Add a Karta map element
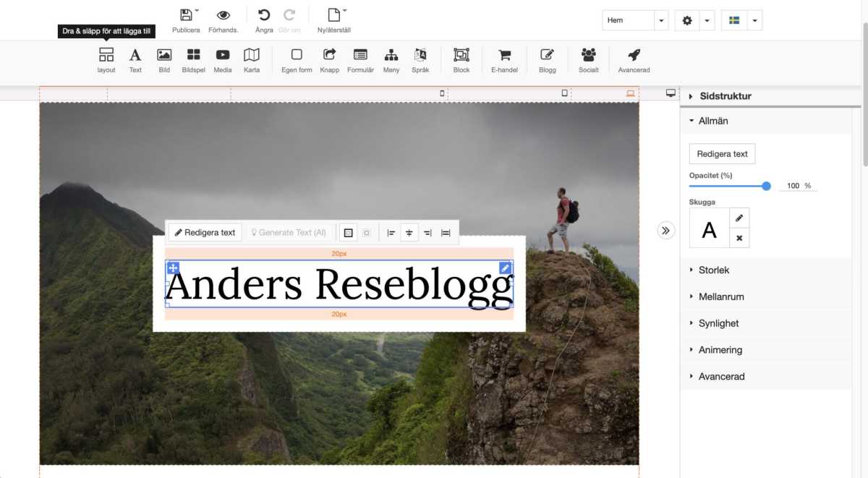The height and width of the screenshot is (478, 868). pyautogui.click(x=252, y=60)
